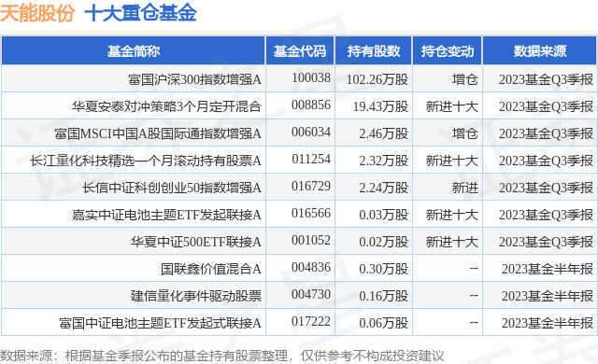The image size is (598, 364).
Task: Click 2023基金Q3季报 in the 016729 row
Action: pos(546,188)
